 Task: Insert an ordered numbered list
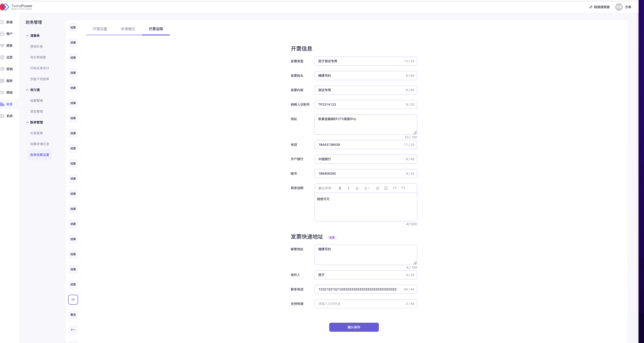[x=378, y=188]
